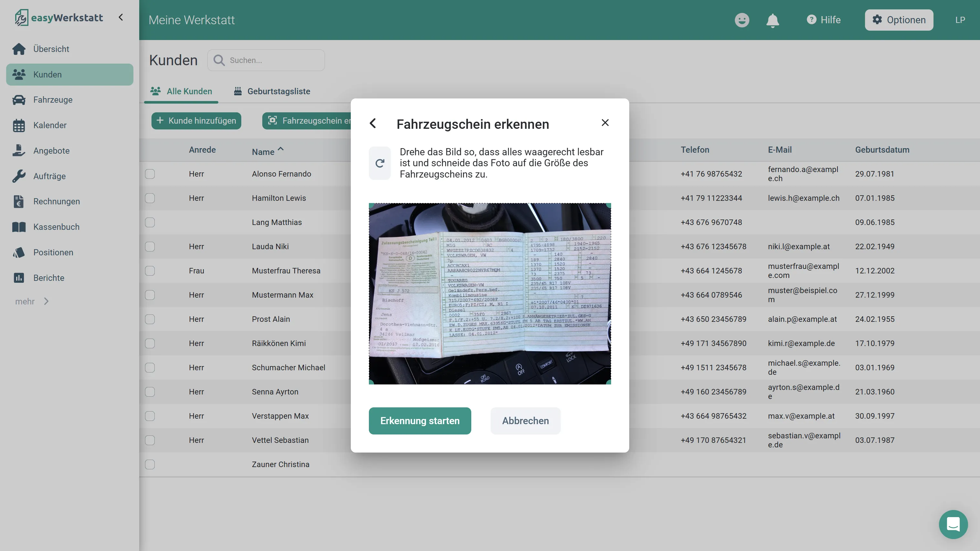
Task: Click Kunde hinzufügen button
Action: click(x=196, y=120)
